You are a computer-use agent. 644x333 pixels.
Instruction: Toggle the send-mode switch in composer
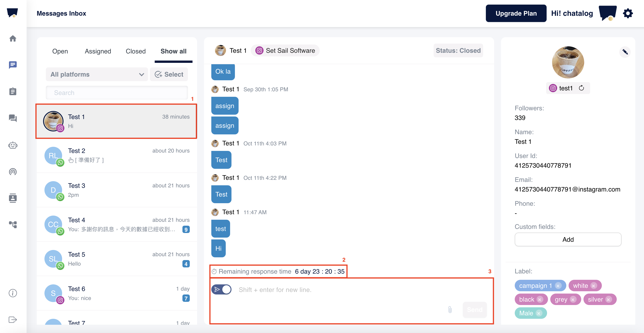221,289
